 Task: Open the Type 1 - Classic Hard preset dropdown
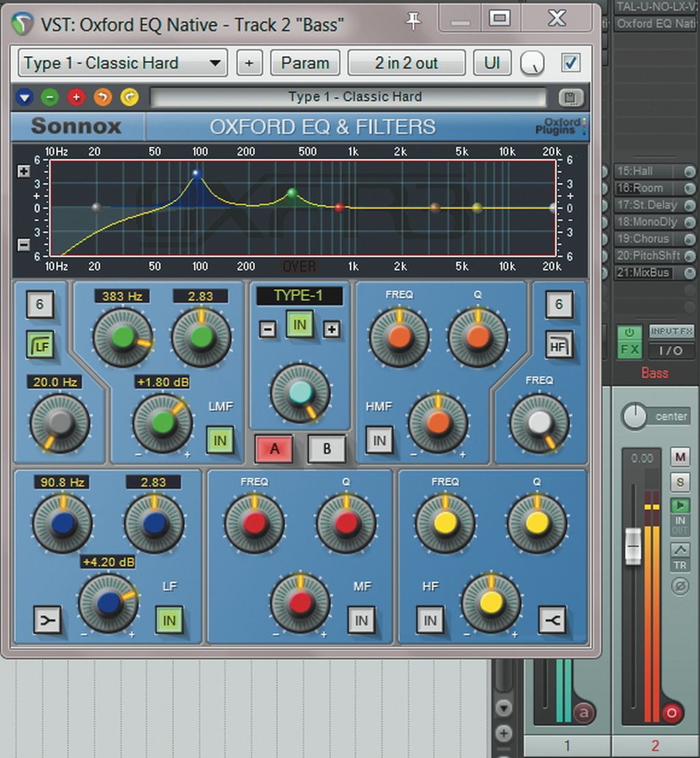(123, 63)
